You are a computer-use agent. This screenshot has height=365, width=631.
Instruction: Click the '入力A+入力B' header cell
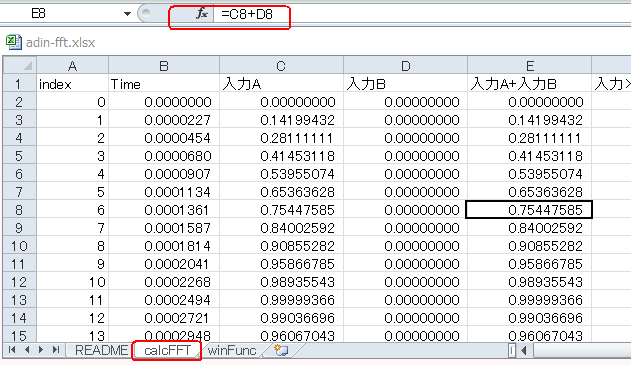coord(530,84)
